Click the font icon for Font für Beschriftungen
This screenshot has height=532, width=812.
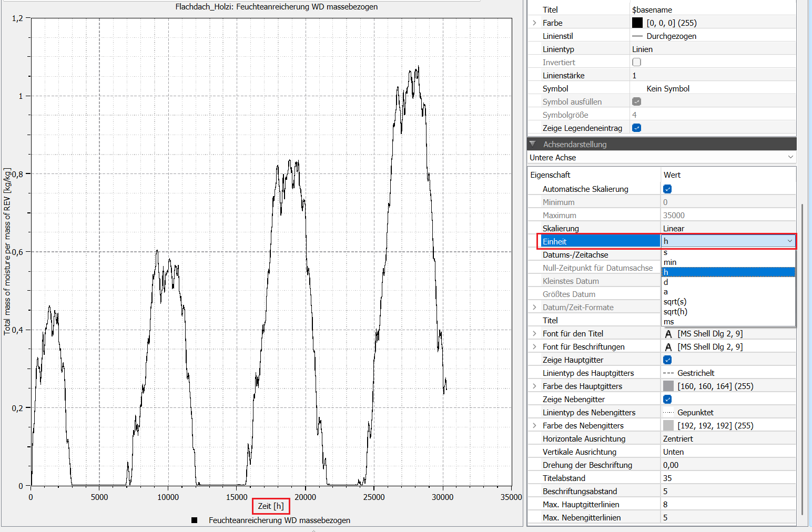click(x=668, y=347)
